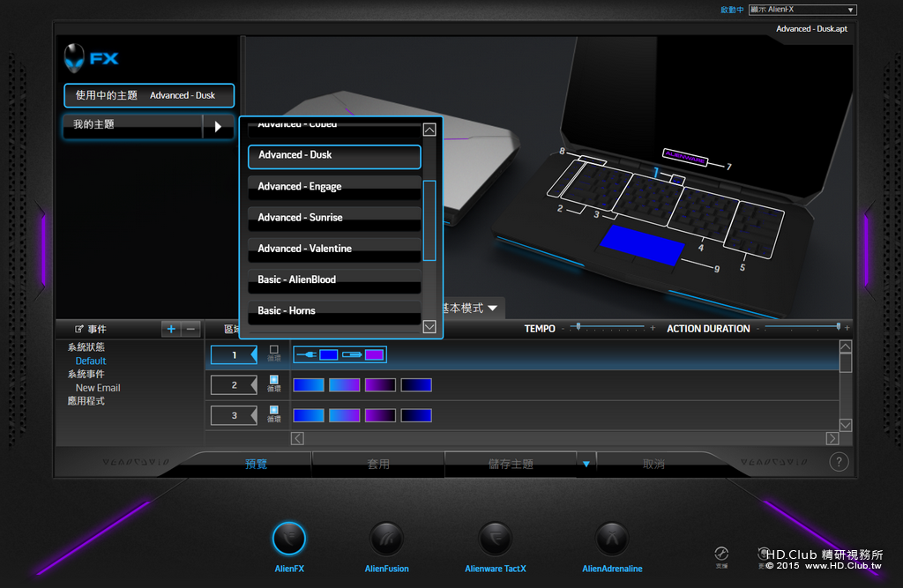
Task: Add a new event with plus icon
Action: click(171, 329)
